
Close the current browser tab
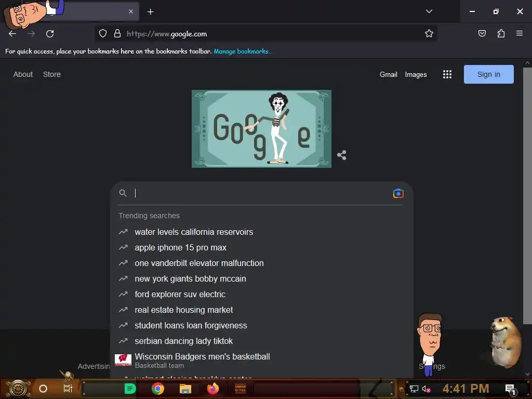pyautogui.click(x=131, y=11)
